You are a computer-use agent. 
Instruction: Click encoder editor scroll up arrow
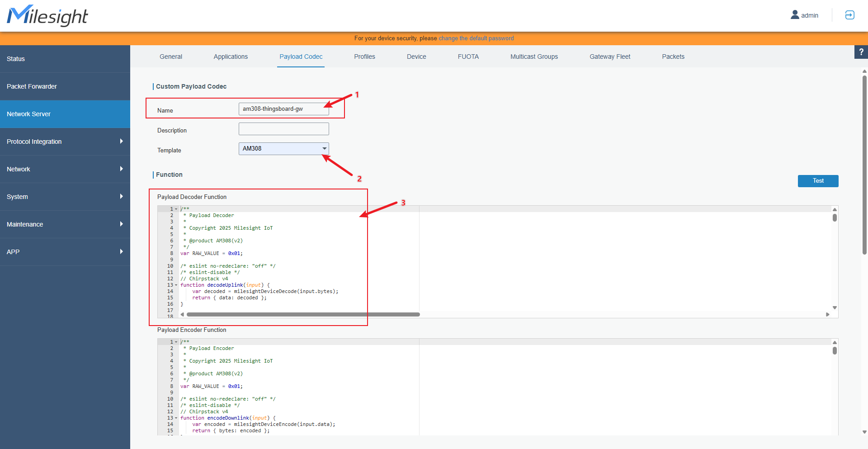tap(835, 342)
